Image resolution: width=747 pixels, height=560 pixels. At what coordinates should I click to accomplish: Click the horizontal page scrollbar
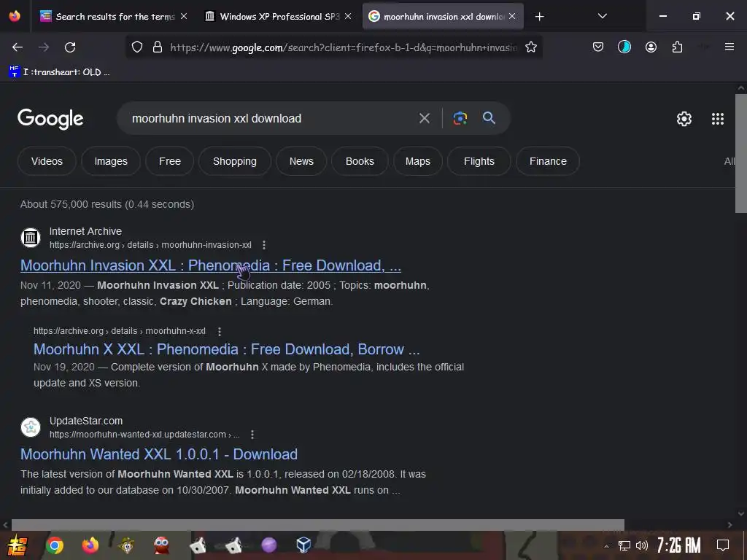(318, 525)
